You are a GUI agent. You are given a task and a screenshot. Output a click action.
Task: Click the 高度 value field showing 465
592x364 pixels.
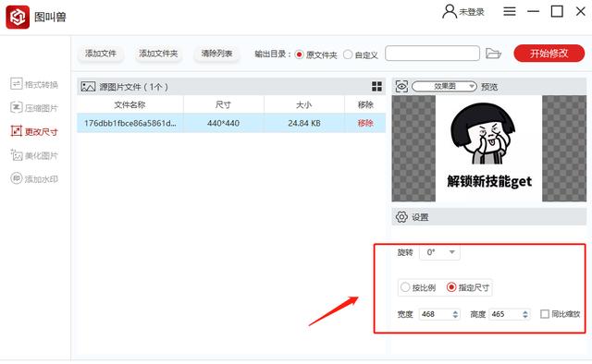(x=506, y=314)
